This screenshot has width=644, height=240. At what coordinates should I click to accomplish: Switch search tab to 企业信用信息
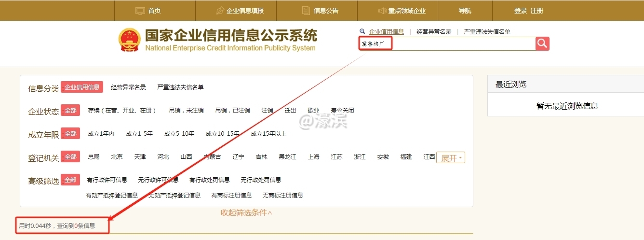coord(387,31)
